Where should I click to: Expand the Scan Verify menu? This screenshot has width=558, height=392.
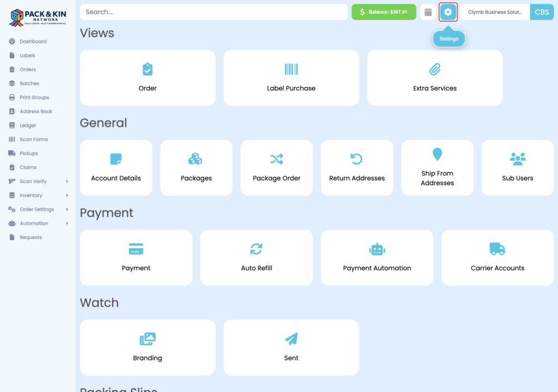(x=32, y=180)
